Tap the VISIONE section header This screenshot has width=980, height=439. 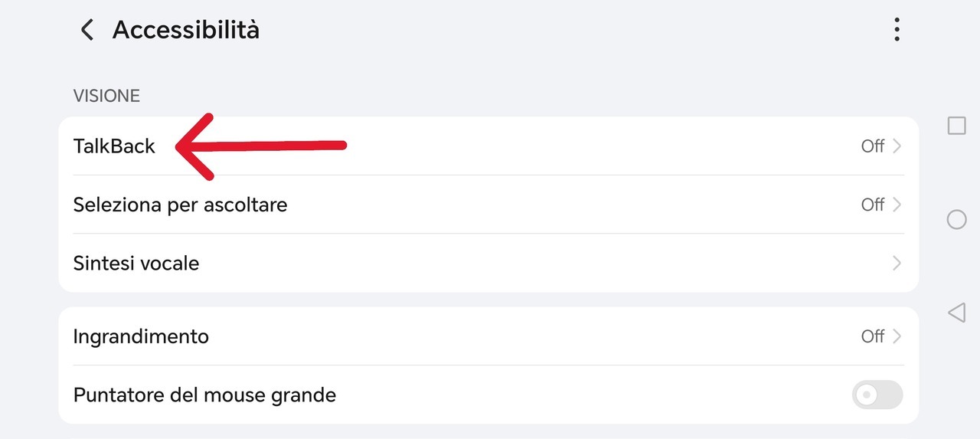[x=106, y=96]
